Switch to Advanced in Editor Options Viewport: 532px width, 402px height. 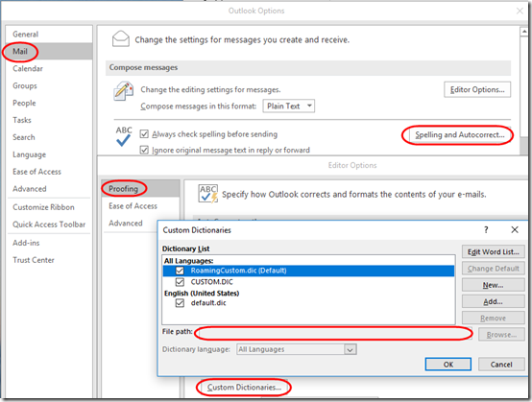pyautogui.click(x=126, y=223)
